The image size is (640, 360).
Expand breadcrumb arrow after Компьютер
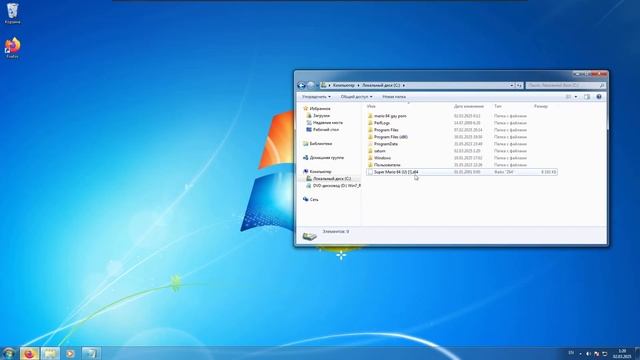(x=358, y=85)
